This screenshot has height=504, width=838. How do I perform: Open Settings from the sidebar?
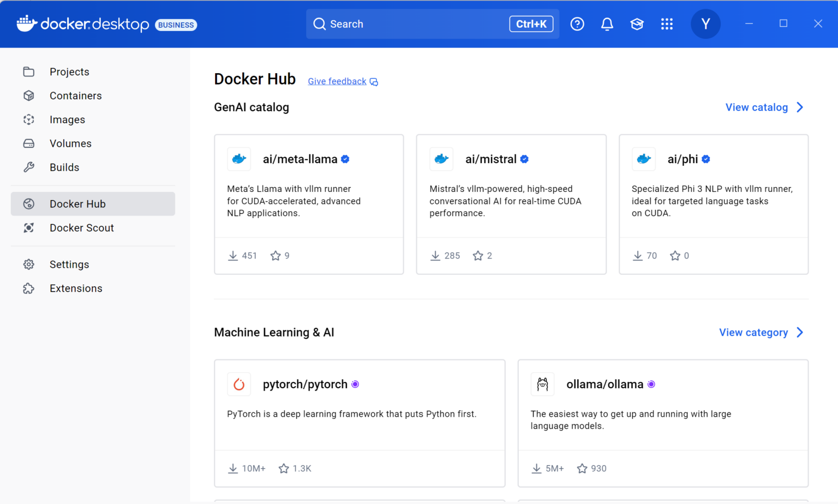click(69, 265)
